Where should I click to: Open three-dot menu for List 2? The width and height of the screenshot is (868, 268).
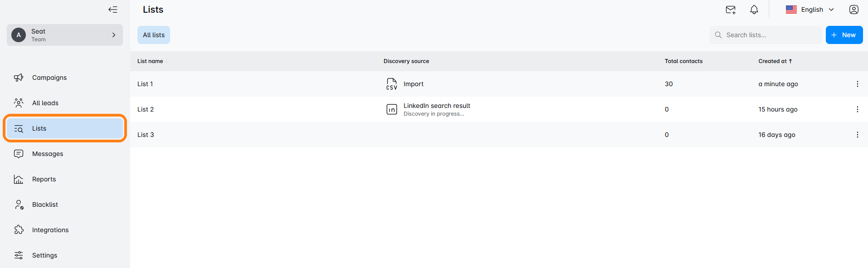(x=857, y=109)
